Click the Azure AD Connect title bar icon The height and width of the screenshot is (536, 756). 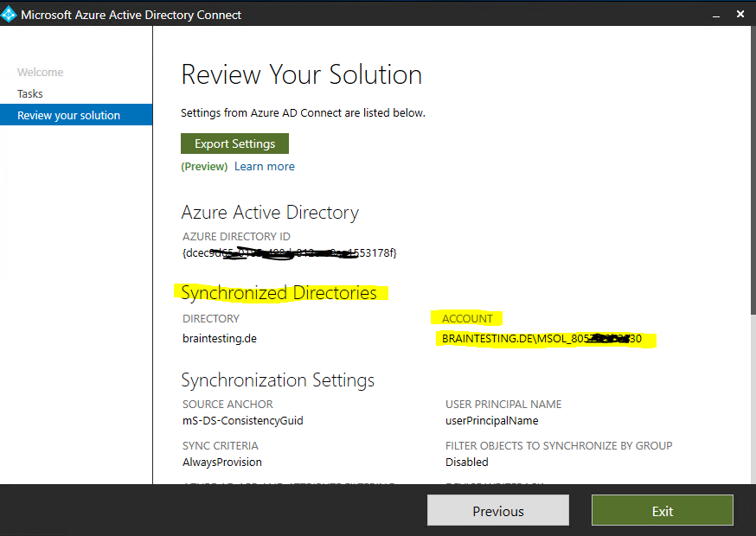[9, 15]
